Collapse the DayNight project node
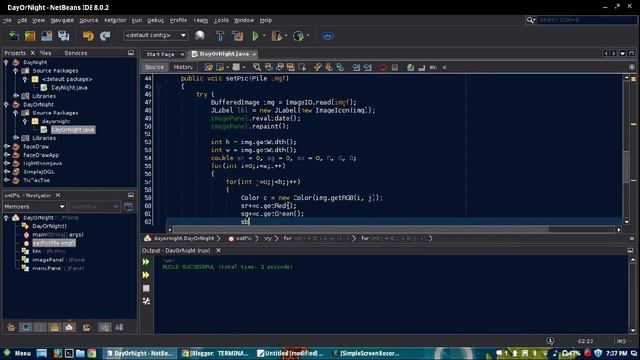The width and height of the screenshot is (640, 360). coord(6,62)
